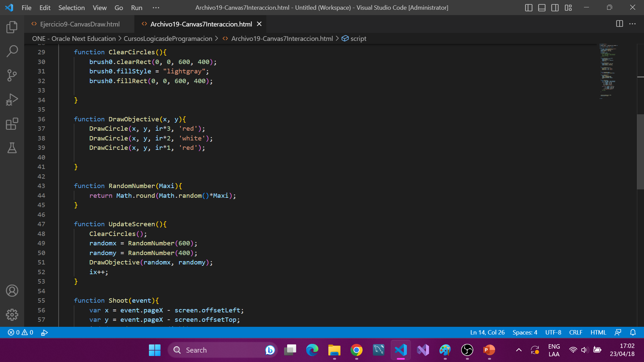Toggle the bottom panel

[x=542, y=7]
